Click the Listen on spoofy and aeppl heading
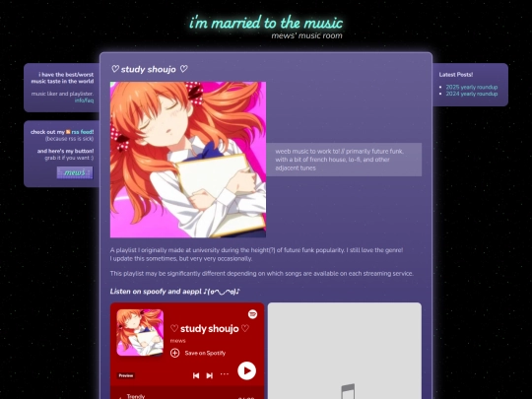 click(x=175, y=292)
